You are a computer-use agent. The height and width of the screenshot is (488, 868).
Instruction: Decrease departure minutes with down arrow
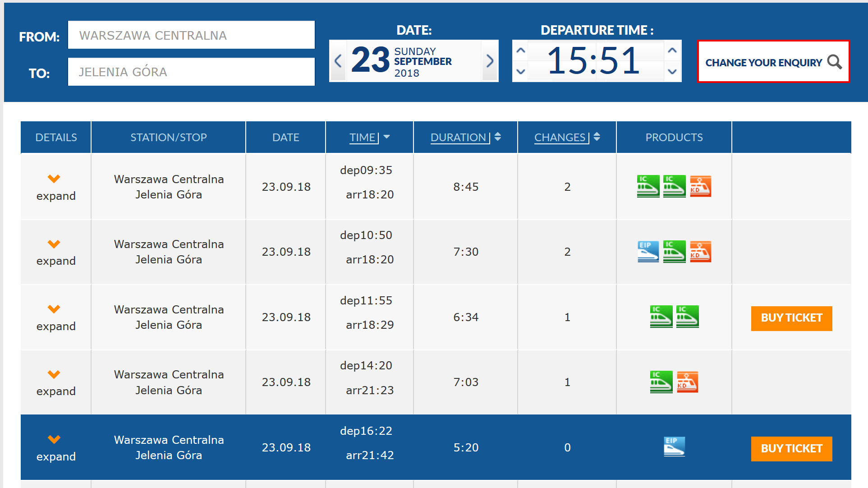tap(672, 71)
